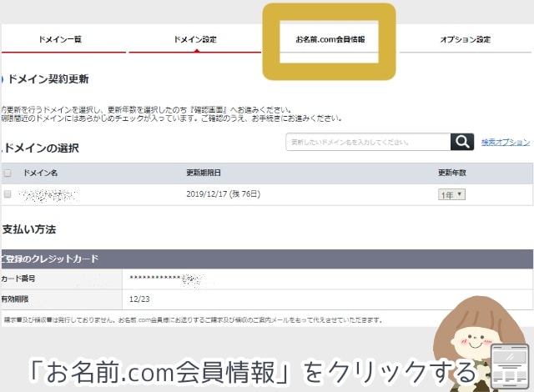Click the ドメインの選択 section heading

click(x=41, y=148)
